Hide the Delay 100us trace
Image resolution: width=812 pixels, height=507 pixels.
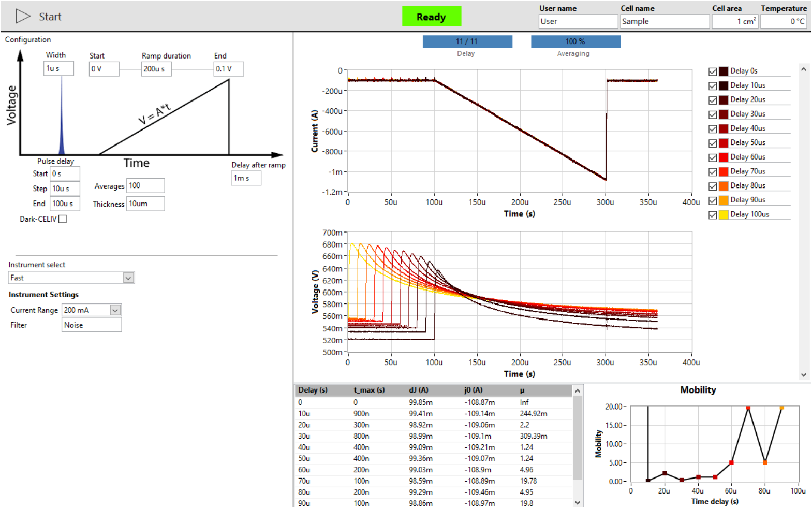[x=713, y=214]
